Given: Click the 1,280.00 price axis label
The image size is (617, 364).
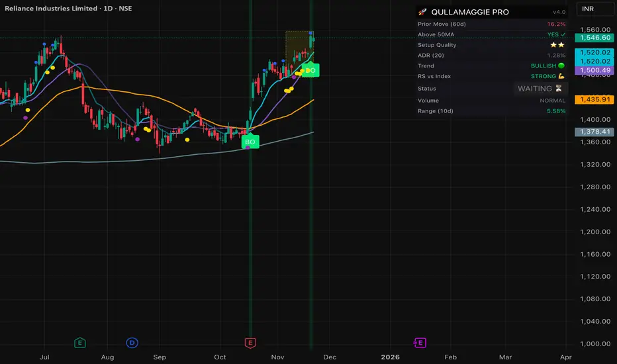Looking at the screenshot, I should [x=595, y=187].
